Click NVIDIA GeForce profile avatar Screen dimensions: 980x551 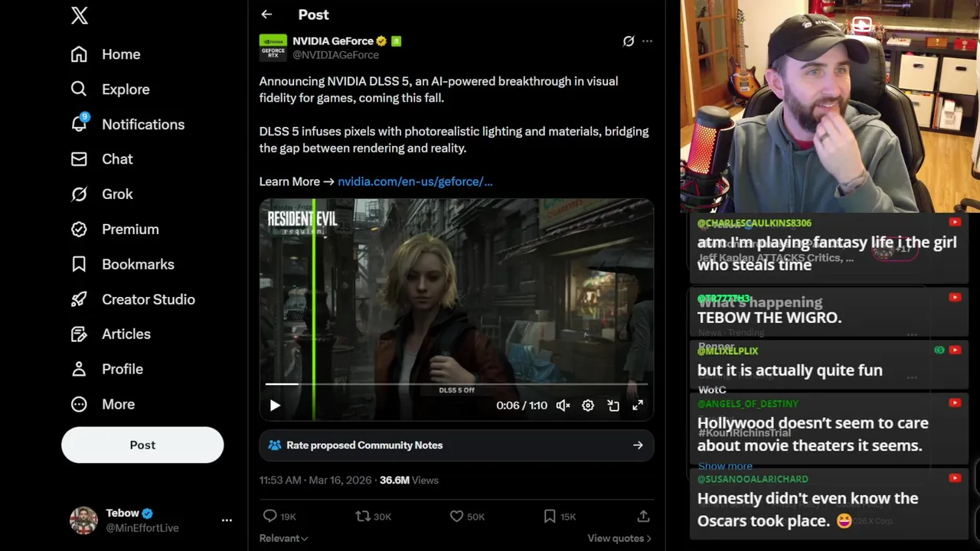pyautogui.click(x=273, y=47)
